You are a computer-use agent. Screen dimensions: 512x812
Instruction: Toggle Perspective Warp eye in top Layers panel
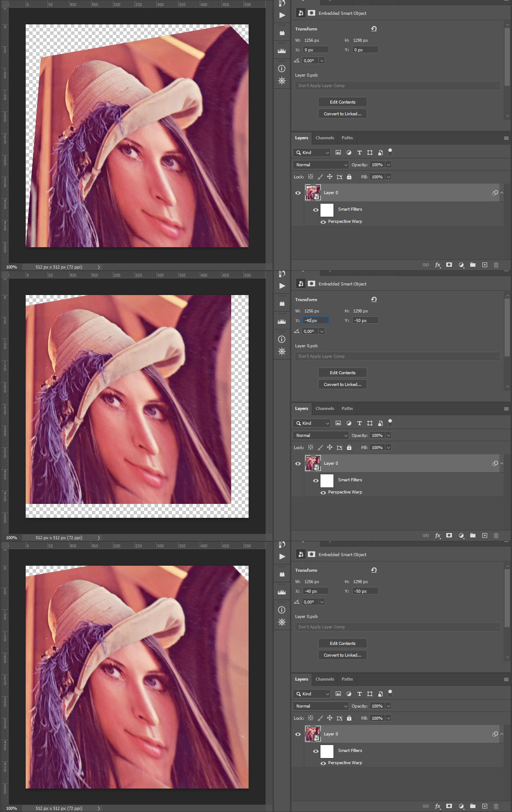323,222
